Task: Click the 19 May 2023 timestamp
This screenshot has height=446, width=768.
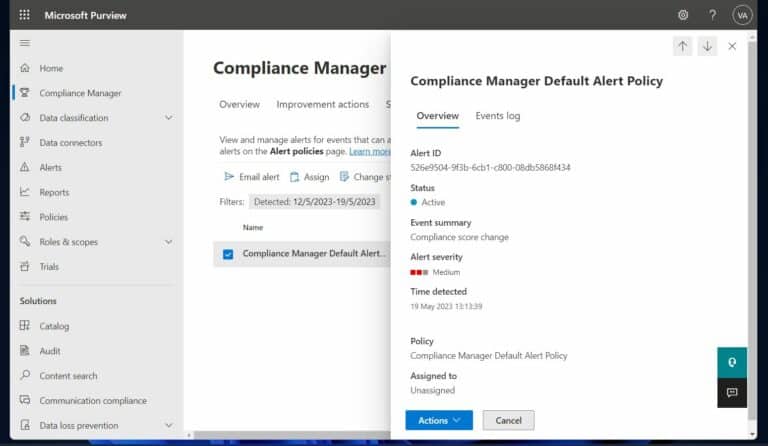Action: tap(446, 306)
